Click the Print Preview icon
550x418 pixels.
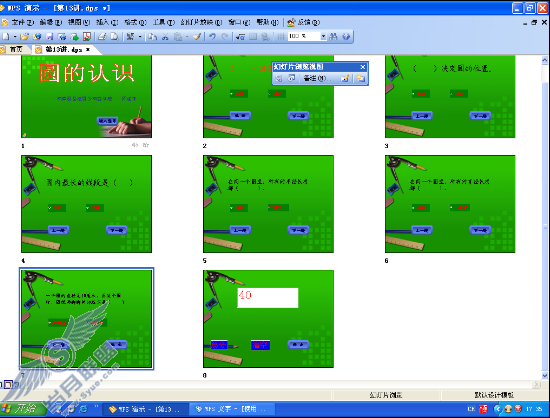pyautogui.click(x=114, y=36)
